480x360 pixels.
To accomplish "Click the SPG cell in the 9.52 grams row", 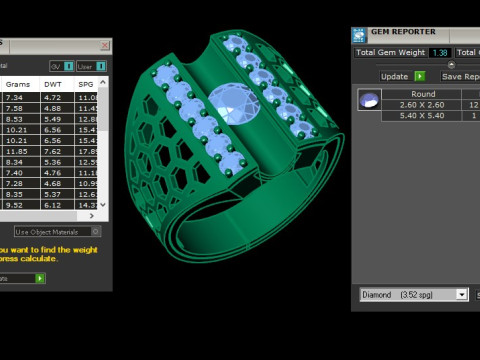I will [87, 205].
